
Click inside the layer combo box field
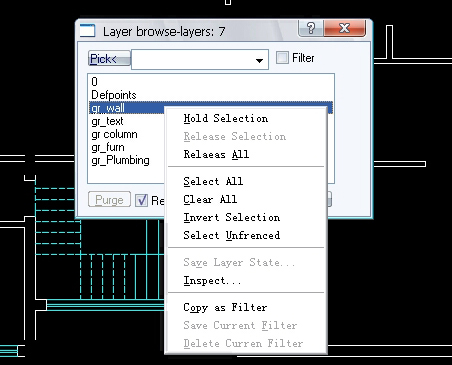(x=200, y=60)
